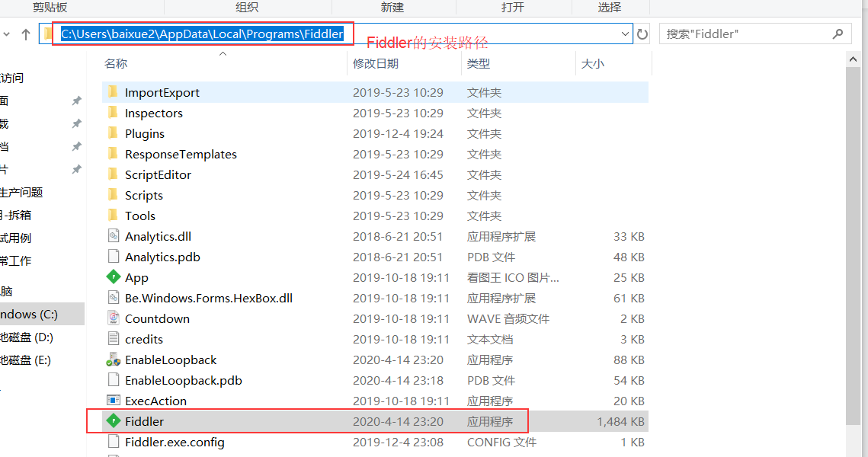
Task: Sort files by 类型 column
Action: tap(479, 64)
